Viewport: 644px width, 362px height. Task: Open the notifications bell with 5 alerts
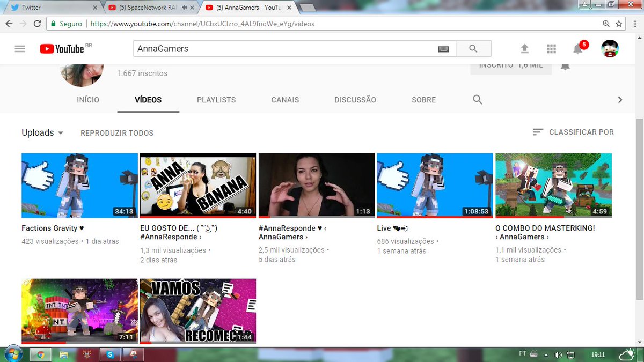pyautogui.click(x=579, y=48)
